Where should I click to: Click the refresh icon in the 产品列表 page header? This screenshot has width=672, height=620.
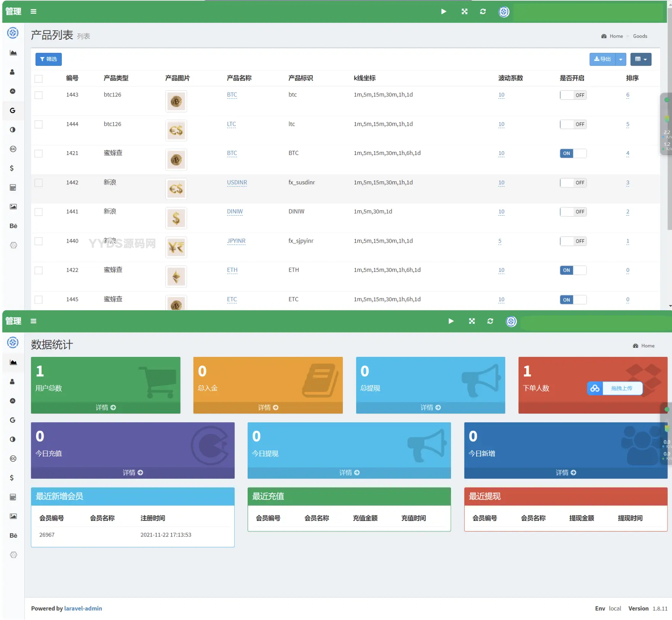coord(483,11)
